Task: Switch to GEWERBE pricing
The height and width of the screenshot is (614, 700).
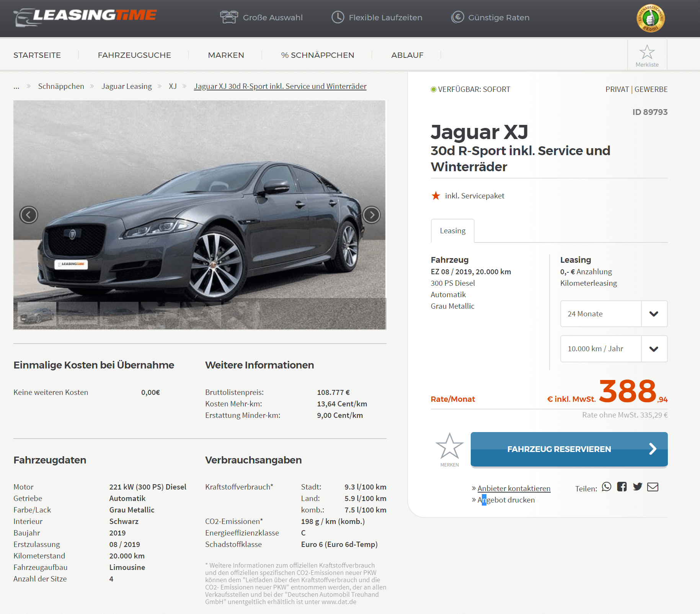Action: pyautogui.click(x=651, y=89)
